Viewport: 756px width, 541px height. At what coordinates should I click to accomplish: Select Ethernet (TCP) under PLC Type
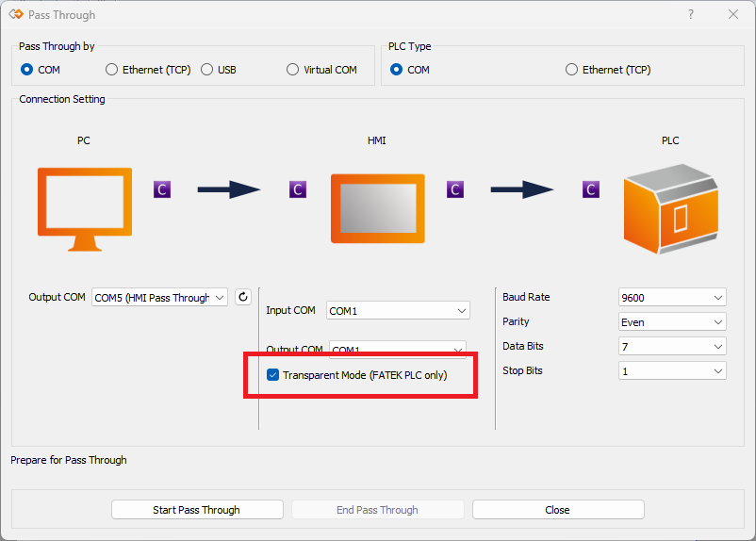point(571,70)
